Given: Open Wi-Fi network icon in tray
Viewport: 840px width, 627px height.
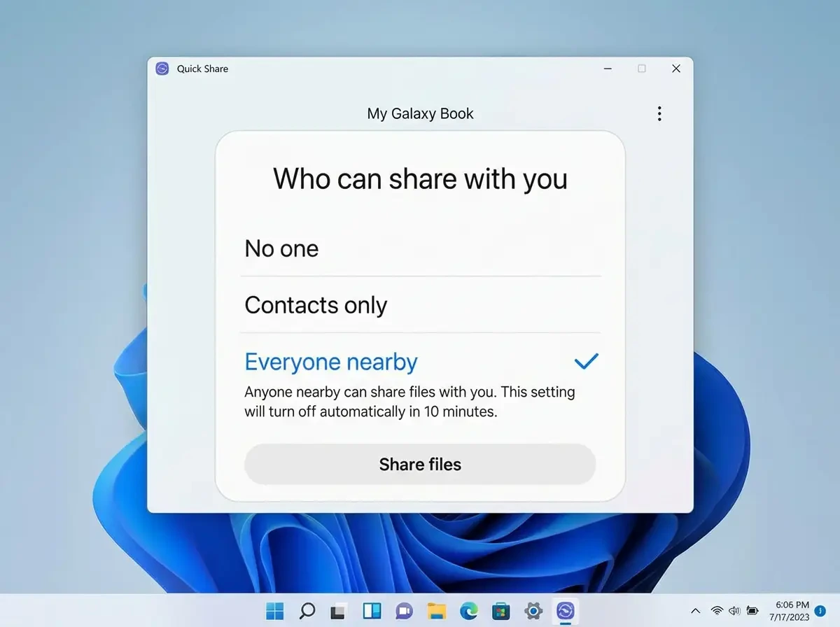Looking at the screenshot, I should (x=717, y=611).
